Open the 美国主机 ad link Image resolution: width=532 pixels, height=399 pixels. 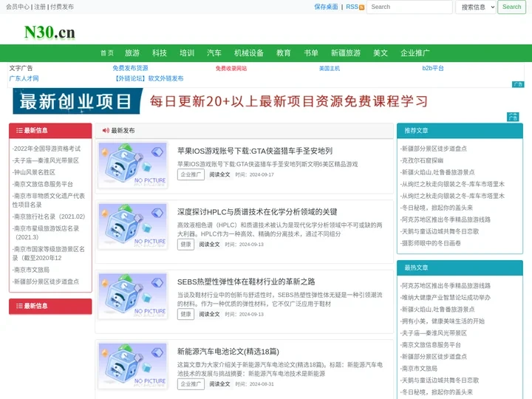point(330,68)
